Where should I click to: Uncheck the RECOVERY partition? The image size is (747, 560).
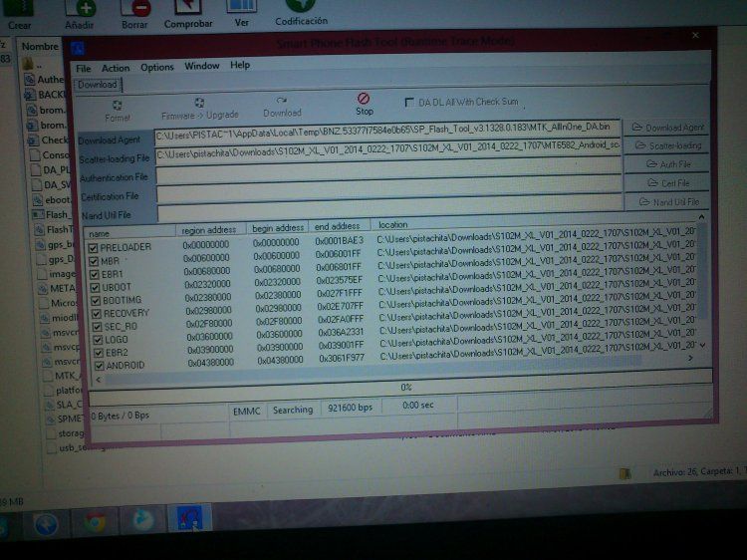point(97,314)
